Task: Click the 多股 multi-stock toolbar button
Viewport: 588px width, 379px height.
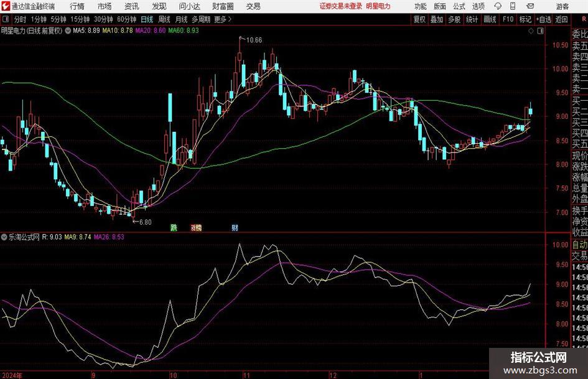Action: tap(454, 19)
